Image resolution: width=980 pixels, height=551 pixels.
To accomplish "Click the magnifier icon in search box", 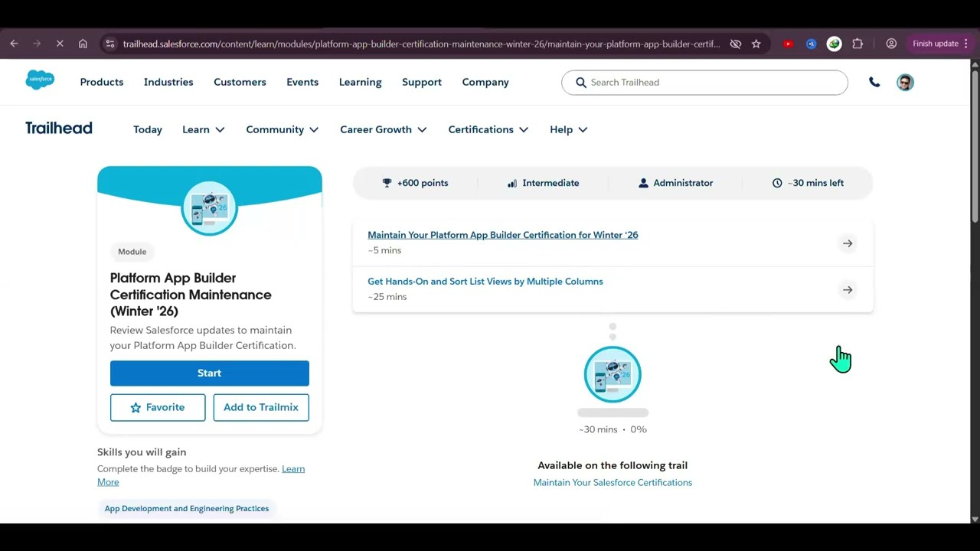I will coord(581,82).
